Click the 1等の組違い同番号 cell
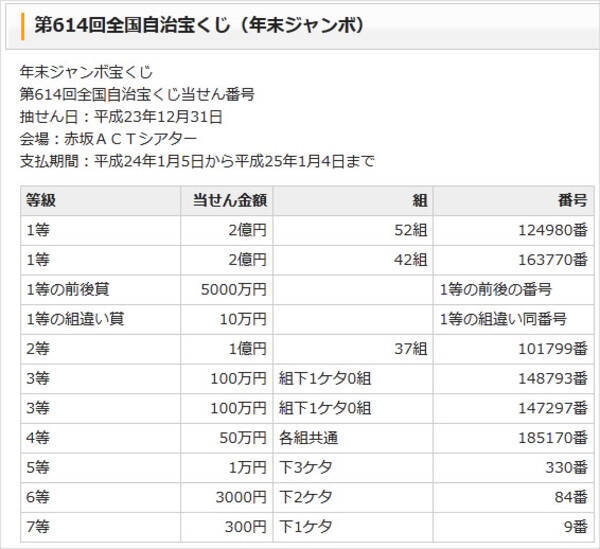The width and height of the screenshot is (600, 549). pyautogui.click(x=503, y=319)
